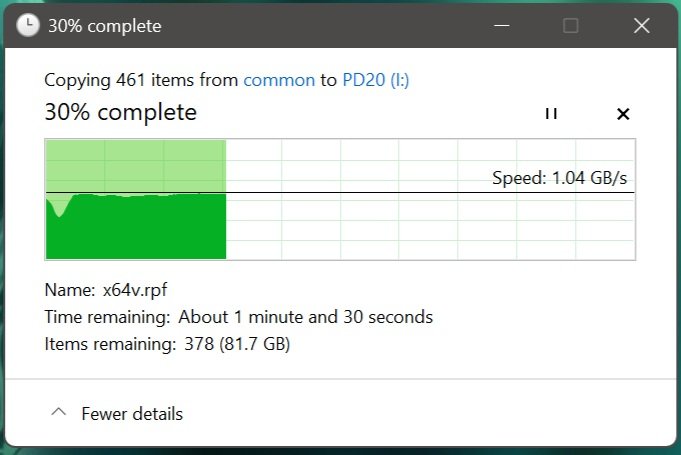Click the filled green progress area
681x455 pixels.
[x=136, y=226]
